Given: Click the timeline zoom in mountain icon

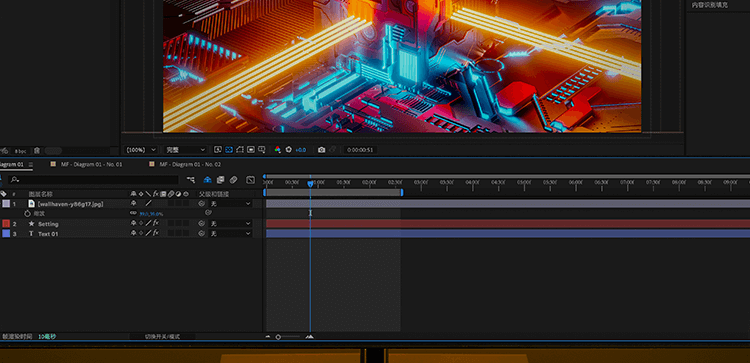Looking at the screenshot, I should (x=309, y=337).
